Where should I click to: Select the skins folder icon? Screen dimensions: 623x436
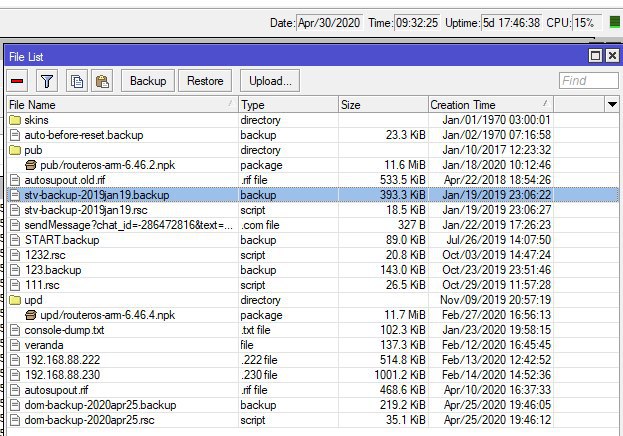pos(15,120)
